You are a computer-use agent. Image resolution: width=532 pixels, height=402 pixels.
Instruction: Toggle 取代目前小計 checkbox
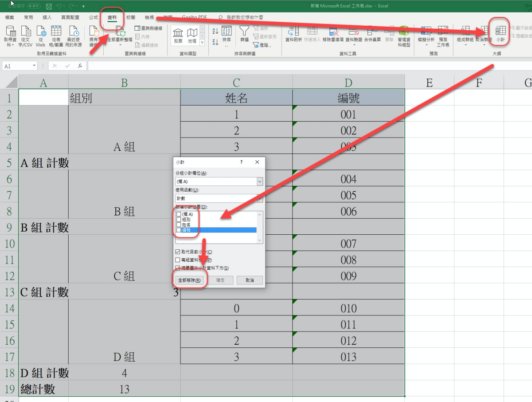178,252
